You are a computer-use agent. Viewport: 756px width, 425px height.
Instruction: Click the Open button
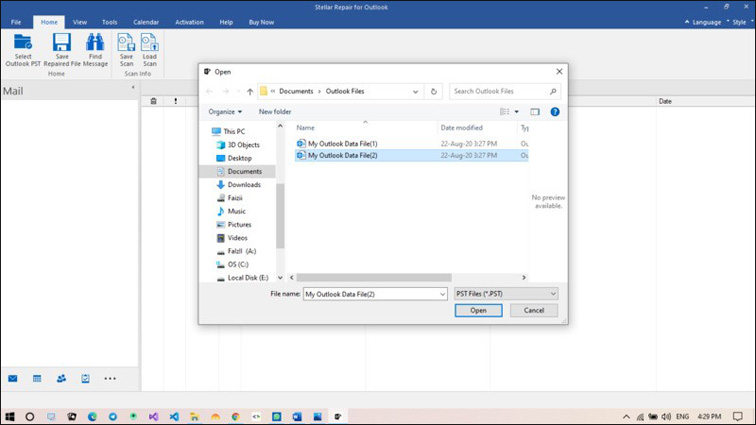pos(478,311)
